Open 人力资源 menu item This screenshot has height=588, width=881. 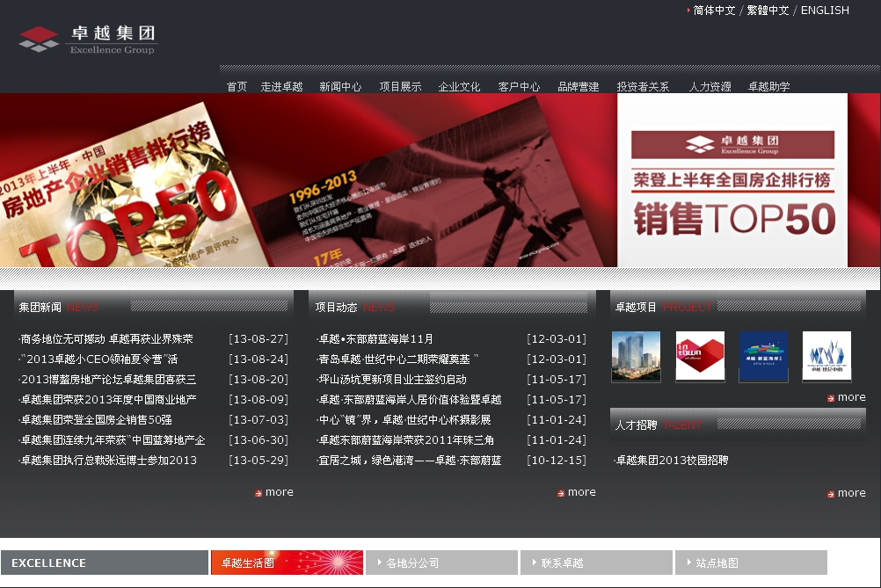(710, 86)
